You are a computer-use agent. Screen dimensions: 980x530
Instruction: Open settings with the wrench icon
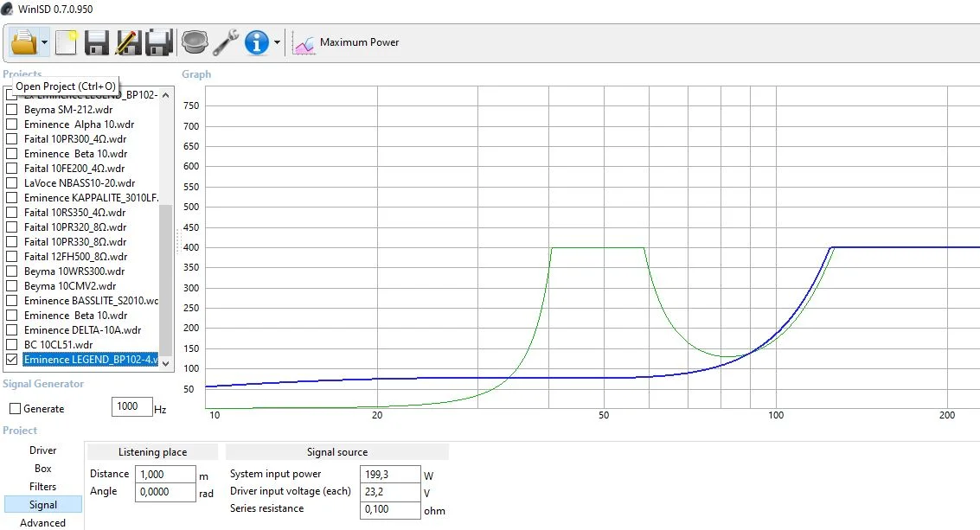pos(226,42)
